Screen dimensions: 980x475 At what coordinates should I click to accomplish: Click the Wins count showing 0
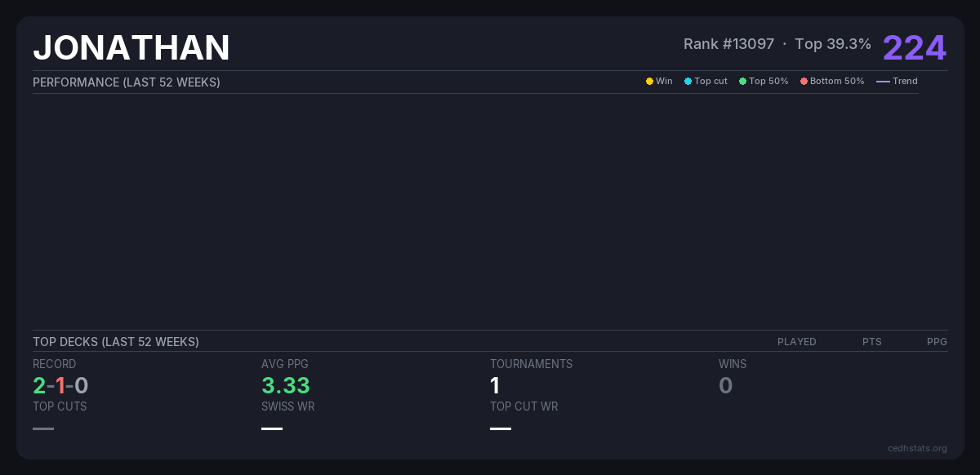tap(725, 385)
